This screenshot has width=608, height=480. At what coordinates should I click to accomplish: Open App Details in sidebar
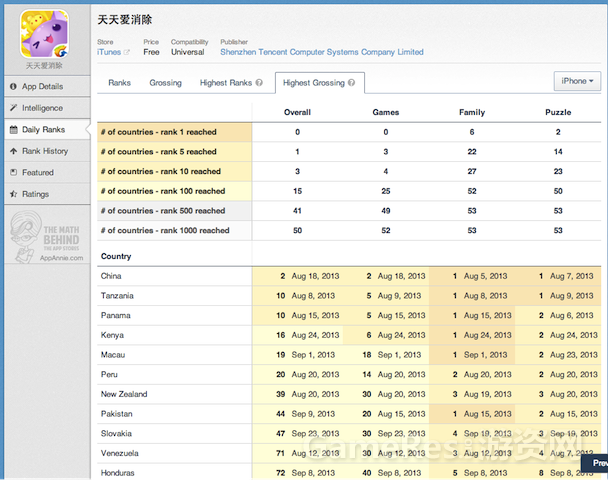pyautogui.click(x=47, y=86)
